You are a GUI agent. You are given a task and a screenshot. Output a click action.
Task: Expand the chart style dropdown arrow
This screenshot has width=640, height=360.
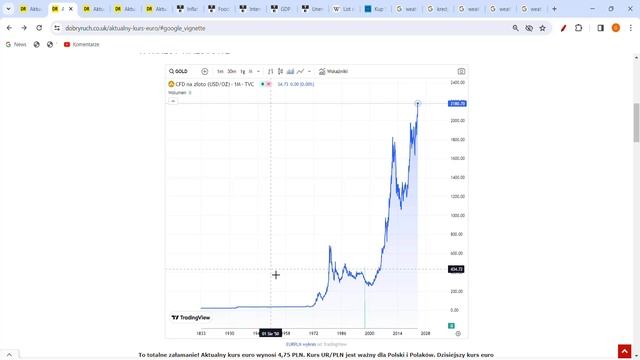pos(309,71)
